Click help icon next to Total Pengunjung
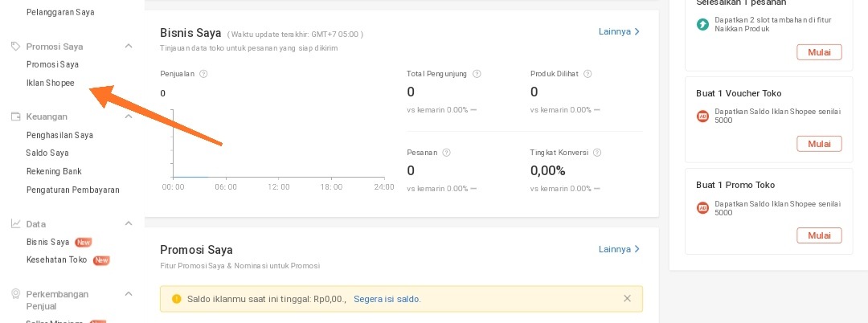The image size is (868, 323). [x=477, y=74]
